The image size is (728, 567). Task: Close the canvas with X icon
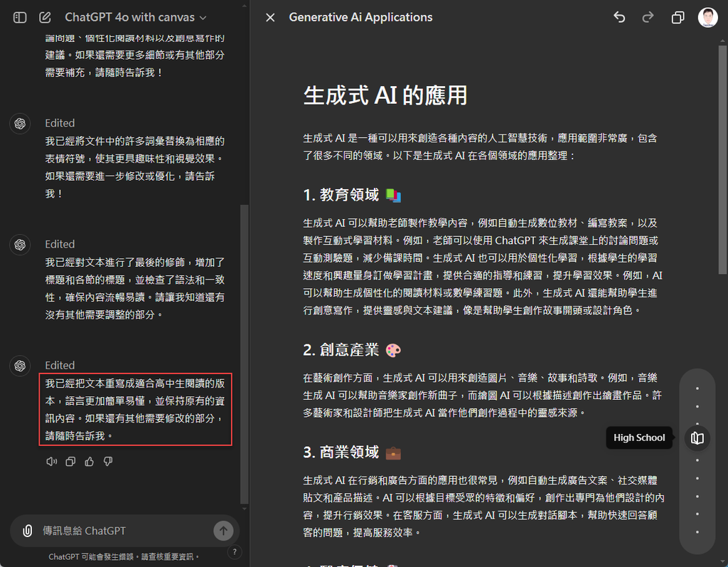click(270, 18)
